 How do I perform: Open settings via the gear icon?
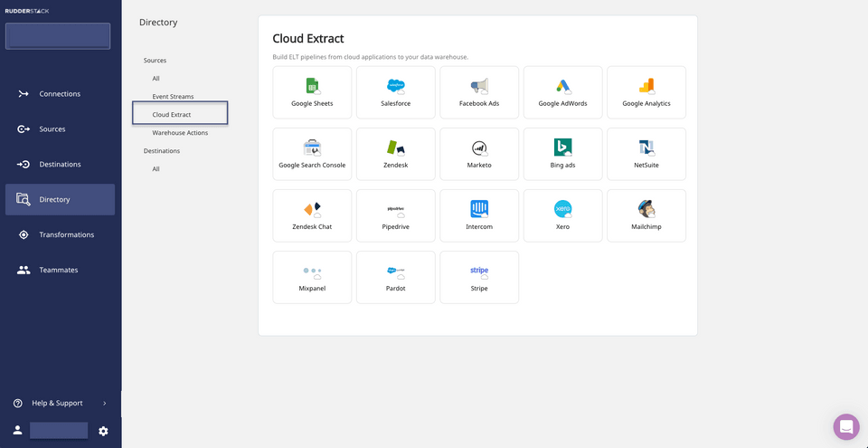pos(103,431)
